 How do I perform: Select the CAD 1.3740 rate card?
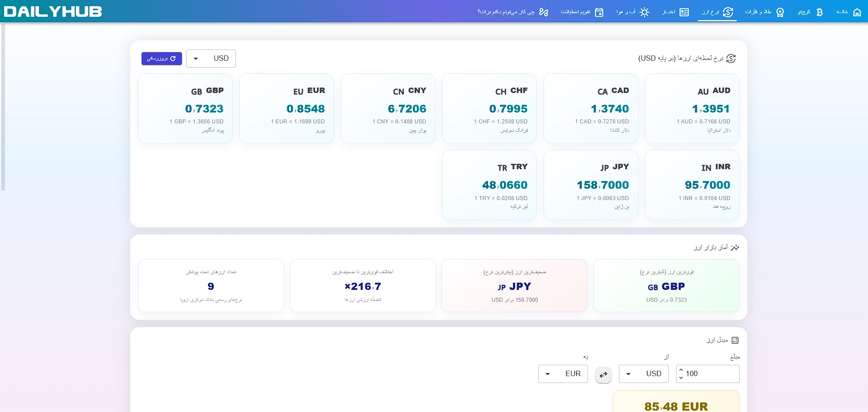coord(591,108)
